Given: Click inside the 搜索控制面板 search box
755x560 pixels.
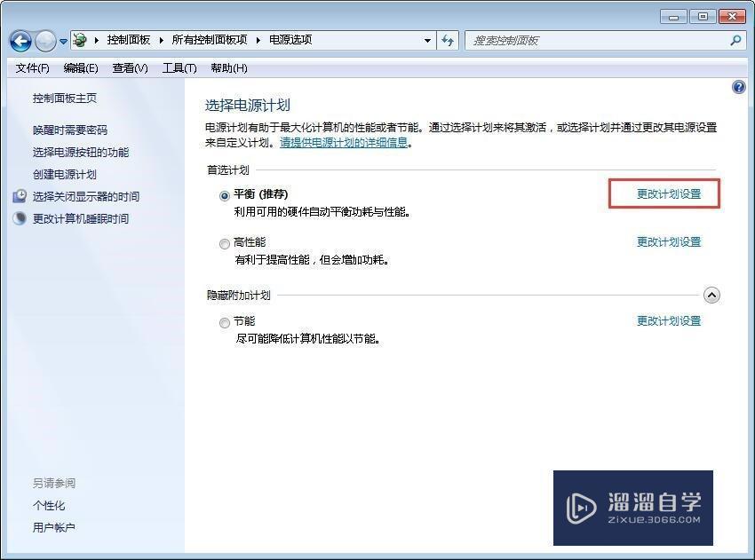Looking at the screenshot, I should point(577,40).
